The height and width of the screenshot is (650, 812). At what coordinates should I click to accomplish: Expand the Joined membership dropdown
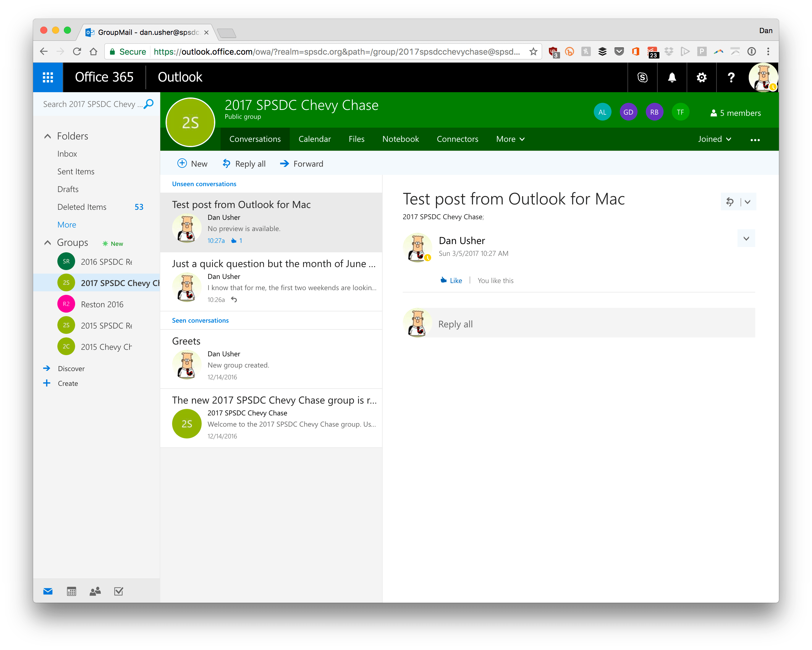(x=714, y=139)
